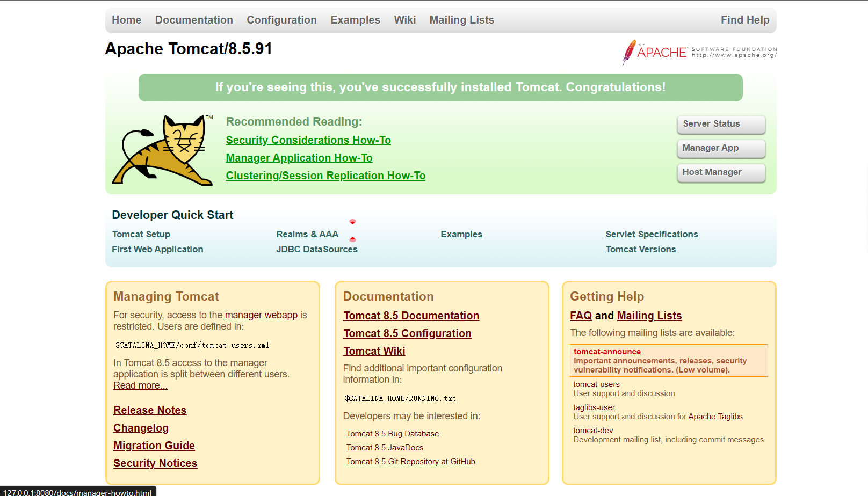Open Documentation in top navigation bar
The height and width of the screenshot is (496, 868).
point(194,20)
